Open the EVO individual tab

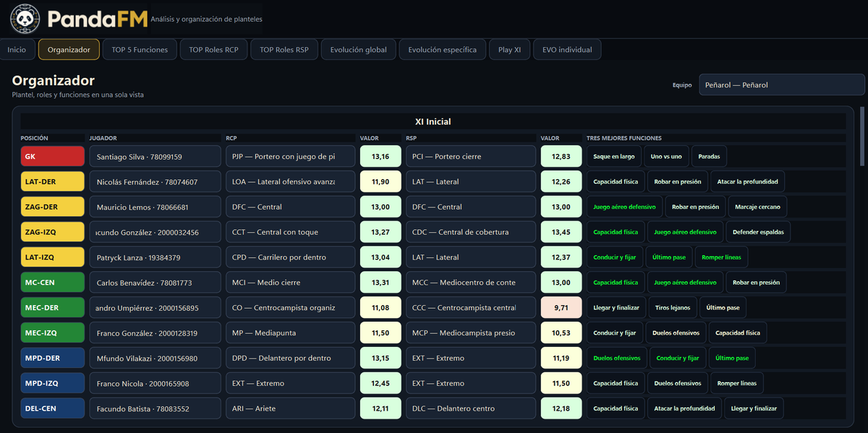(567, 50)
